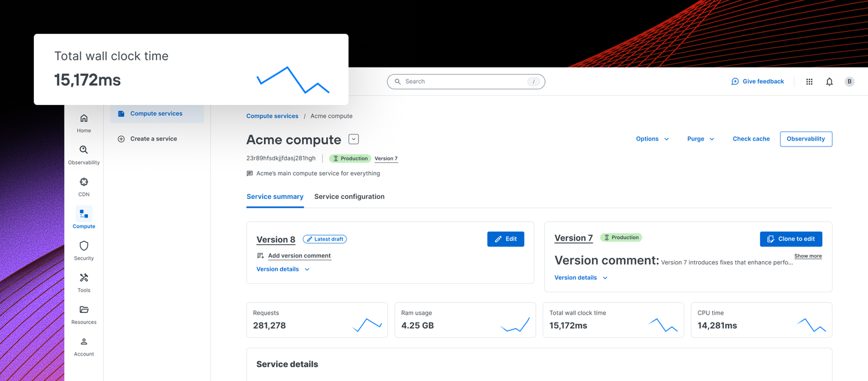Viewport: 868px width, 381px height.
Task: Click the search magnifier icon
Action: coord(398,81)
